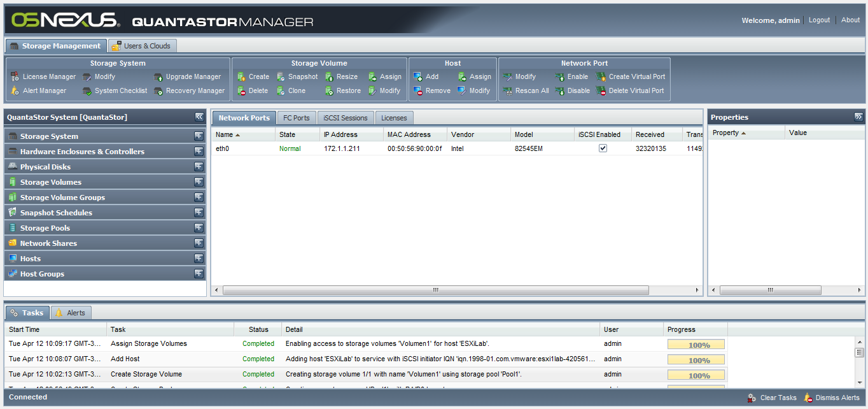The width and height of the screenshot is (868, 409).
Task: Open the iSCSI Sessions tab
Action: click(x=346, y=118)
